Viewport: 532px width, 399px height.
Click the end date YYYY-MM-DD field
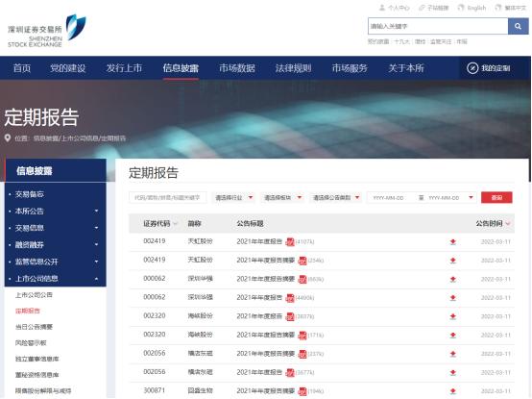[444, 198]
